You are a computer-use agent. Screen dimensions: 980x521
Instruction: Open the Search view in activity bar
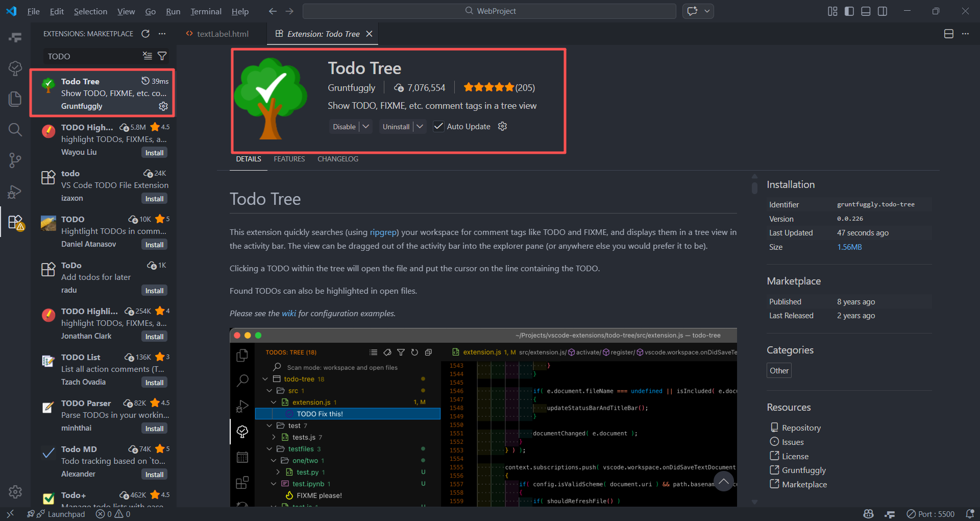(15, 130)
